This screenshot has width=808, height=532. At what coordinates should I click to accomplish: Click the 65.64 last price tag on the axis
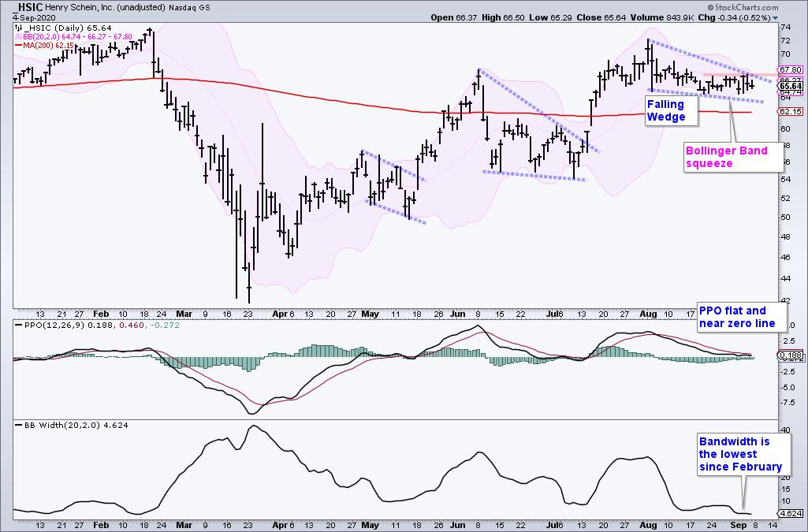pos(791,86)
